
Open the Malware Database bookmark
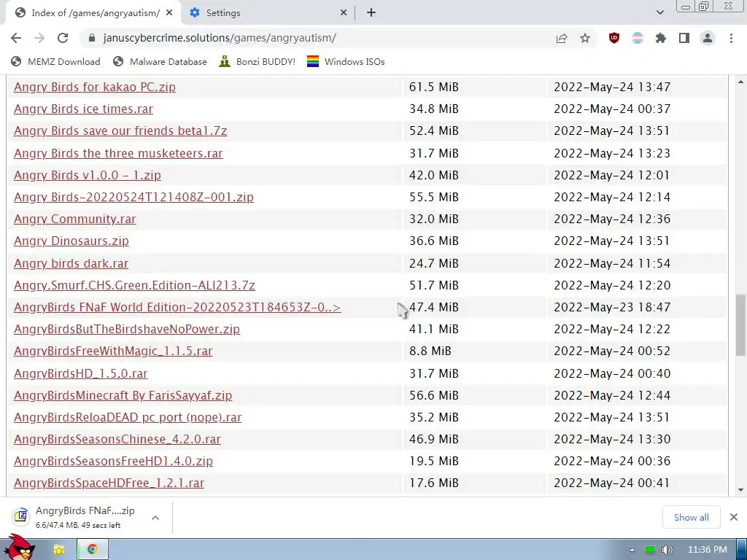pyautogui.click(x=160, y=62)
